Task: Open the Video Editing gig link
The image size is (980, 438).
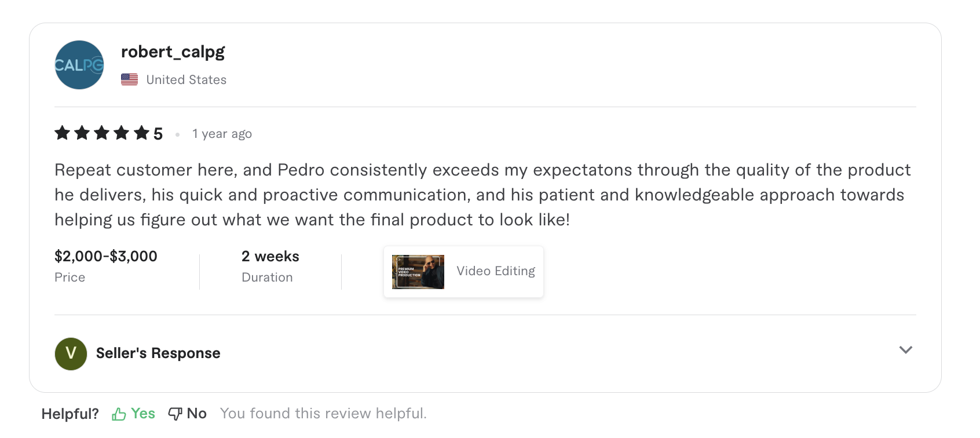Action: [495, 271]
